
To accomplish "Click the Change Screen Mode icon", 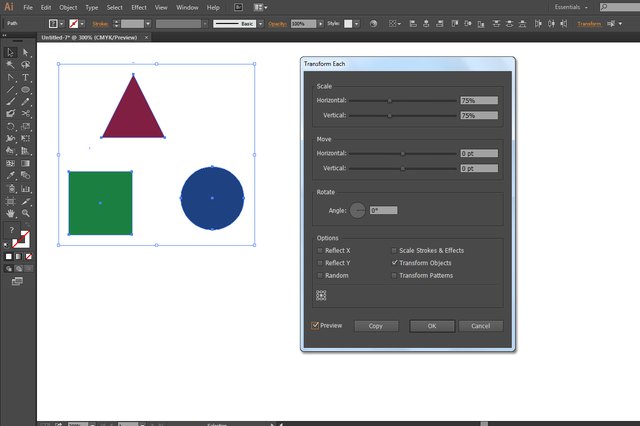I will tap(17, 282).
